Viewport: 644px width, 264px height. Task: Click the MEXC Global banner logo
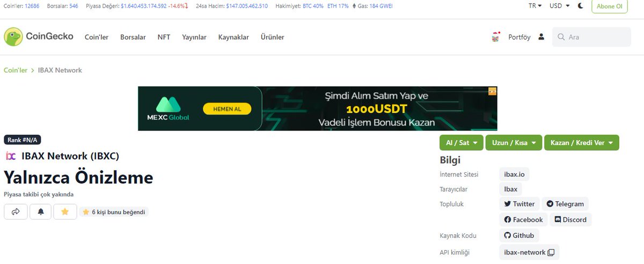coord(168,109)
